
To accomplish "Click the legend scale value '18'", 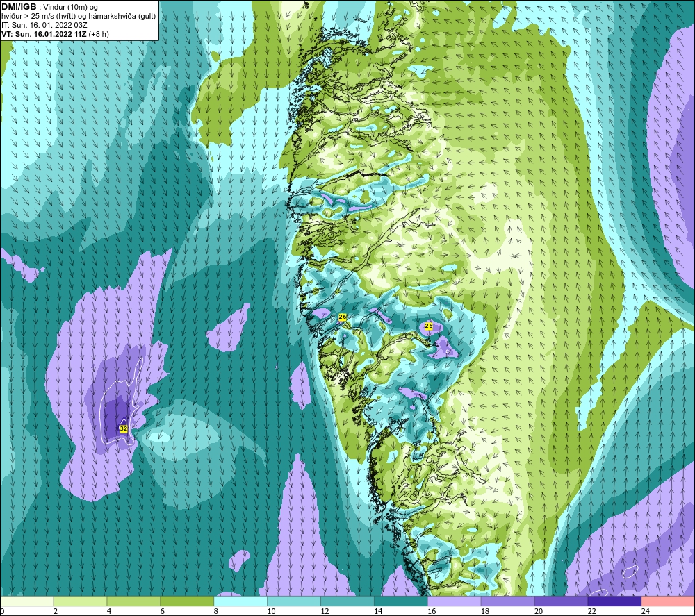I will click(x=485, y=611).
